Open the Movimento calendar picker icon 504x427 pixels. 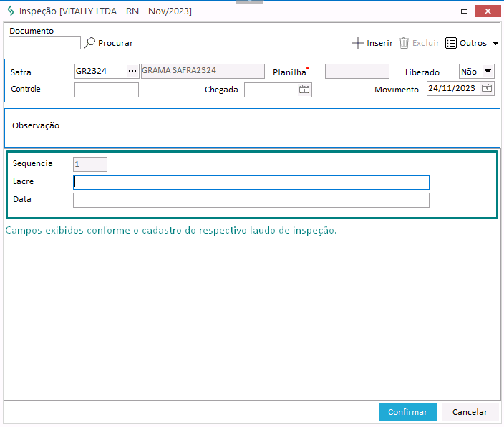[x=487, y=88]
